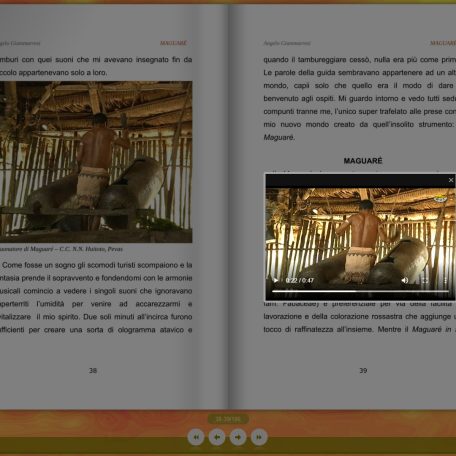Flip to the previous page
The height and width of the screenshot is (456, 456).
(217, 437)
